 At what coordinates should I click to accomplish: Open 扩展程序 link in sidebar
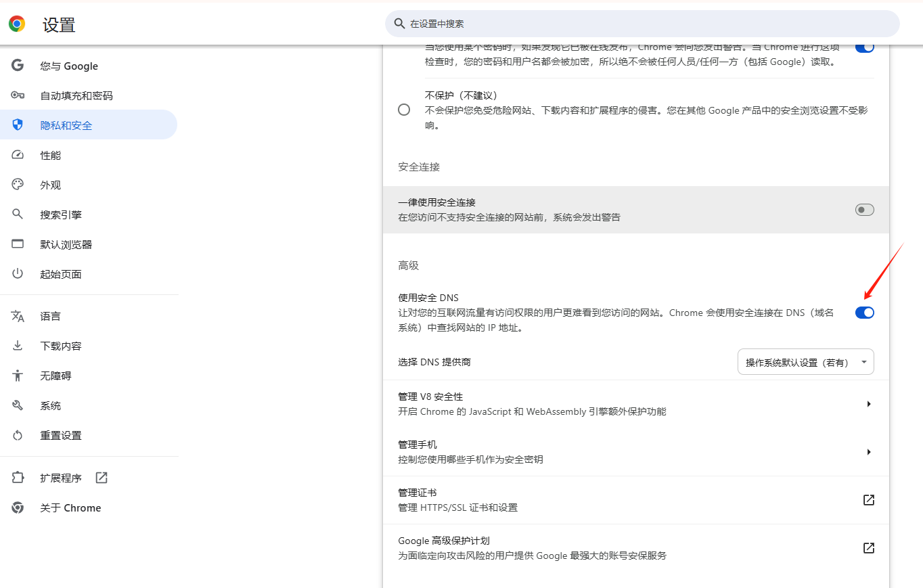click(x=89, y=478)
